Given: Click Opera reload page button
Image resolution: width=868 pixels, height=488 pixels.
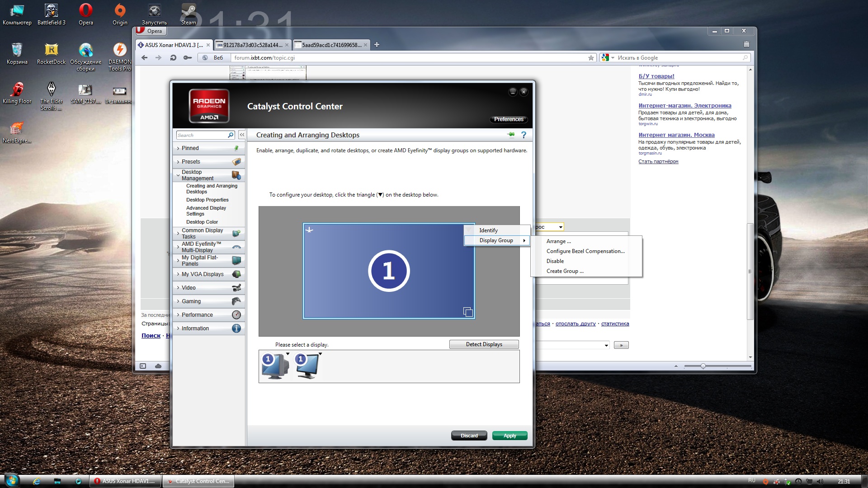Looking at the screenshot, I should click(173, 58).
